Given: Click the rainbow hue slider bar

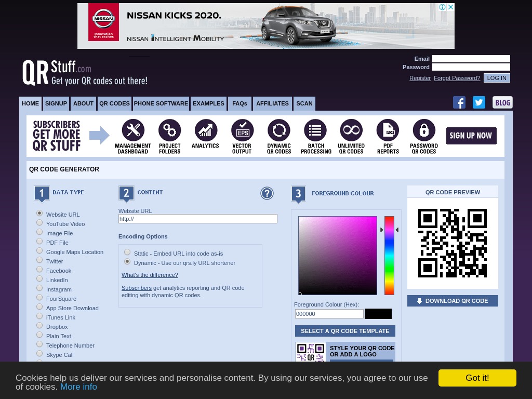Looking at the screenshot, I should point(389,256).
